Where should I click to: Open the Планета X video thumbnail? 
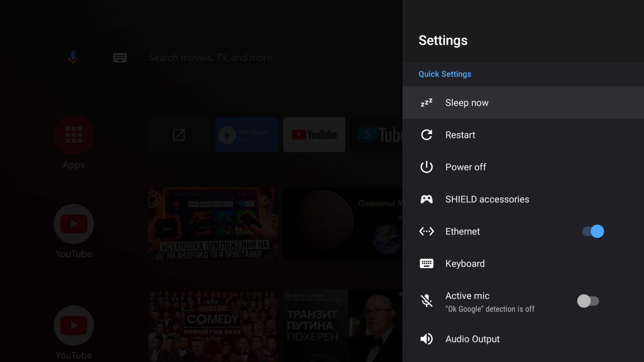pyautogui.click(x=343, y=224)
